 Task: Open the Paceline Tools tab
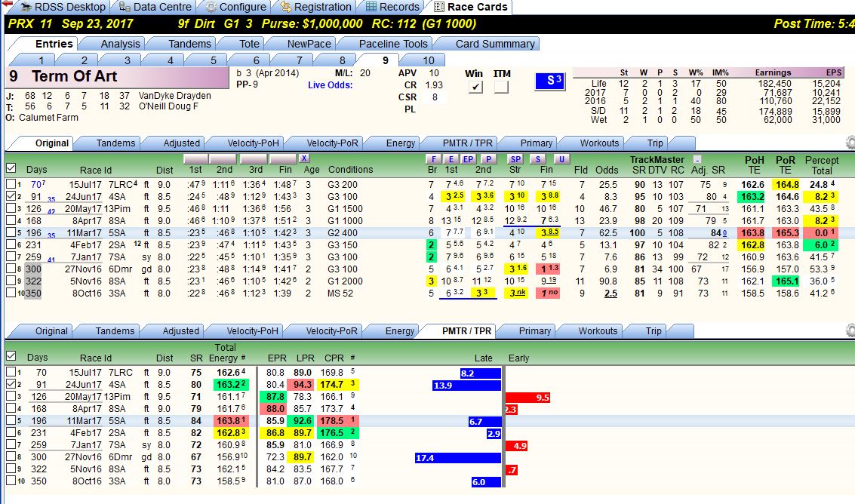tap(393, 44)
